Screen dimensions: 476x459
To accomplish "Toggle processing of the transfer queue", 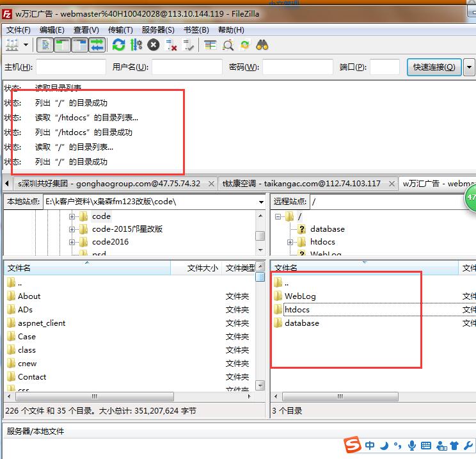I will [x=136, y=45].
